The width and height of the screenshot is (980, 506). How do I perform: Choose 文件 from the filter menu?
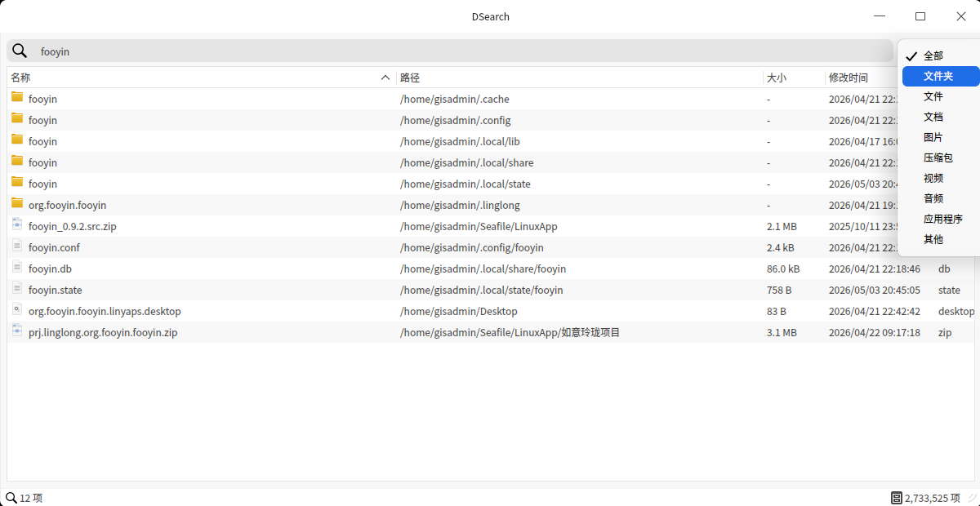pos(941,96)
